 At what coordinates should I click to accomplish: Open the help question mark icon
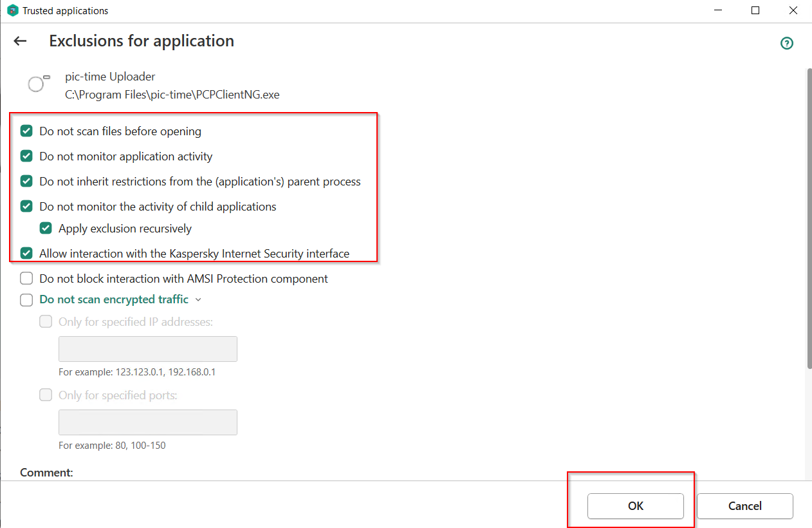pyautogui.click(x=786, y=43)
